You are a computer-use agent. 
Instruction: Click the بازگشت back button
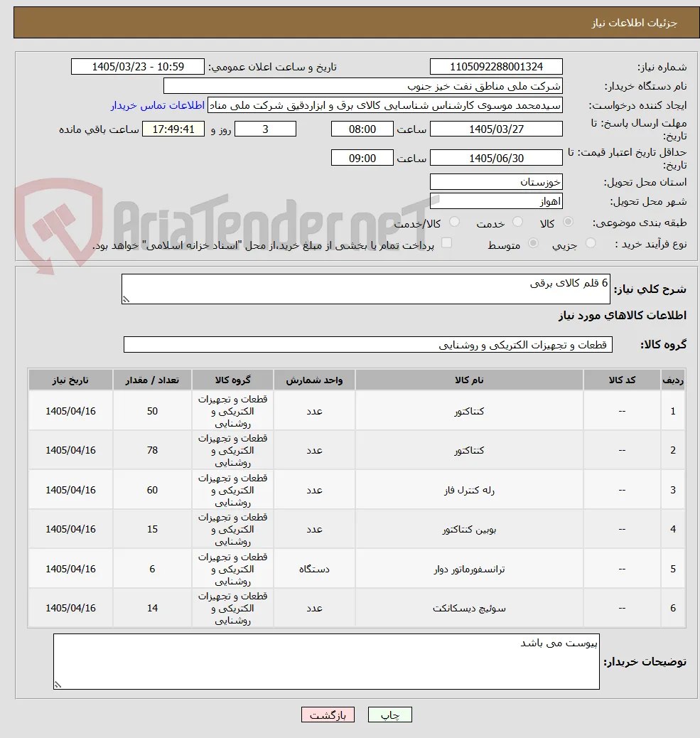coord(328,715)
